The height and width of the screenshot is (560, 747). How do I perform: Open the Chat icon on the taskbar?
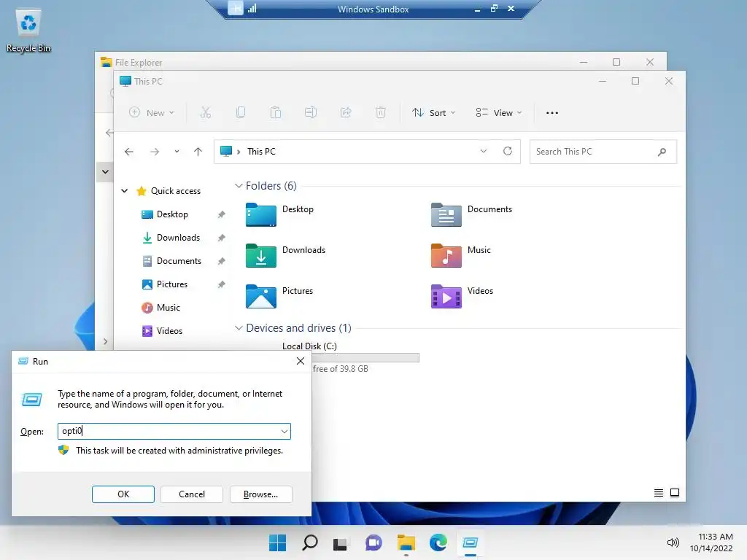373,542
